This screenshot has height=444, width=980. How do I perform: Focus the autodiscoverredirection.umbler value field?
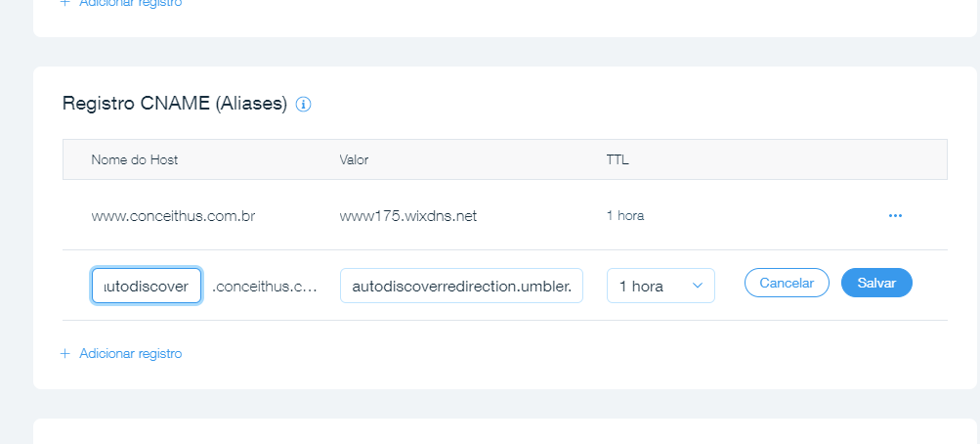click(461, 286)
